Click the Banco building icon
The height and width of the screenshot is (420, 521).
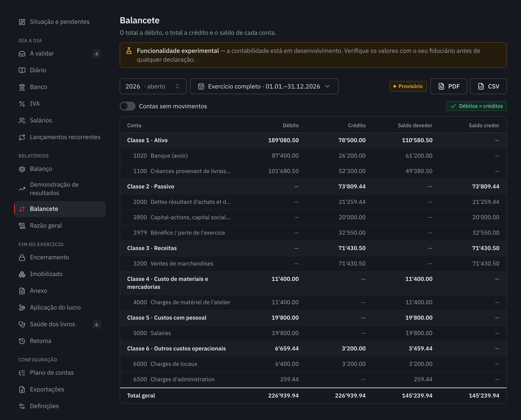coord(22,87)
